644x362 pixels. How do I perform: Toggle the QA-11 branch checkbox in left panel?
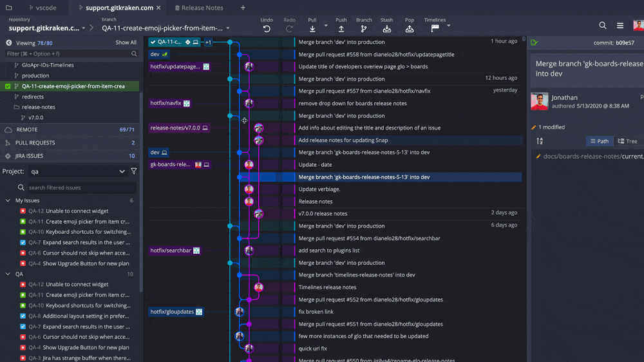(x=8, y=86)
